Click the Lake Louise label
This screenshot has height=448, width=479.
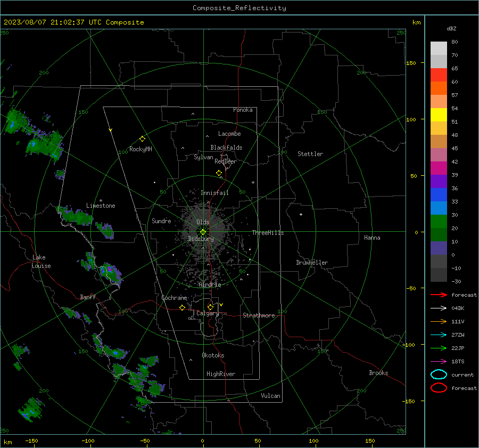[41, 262]
